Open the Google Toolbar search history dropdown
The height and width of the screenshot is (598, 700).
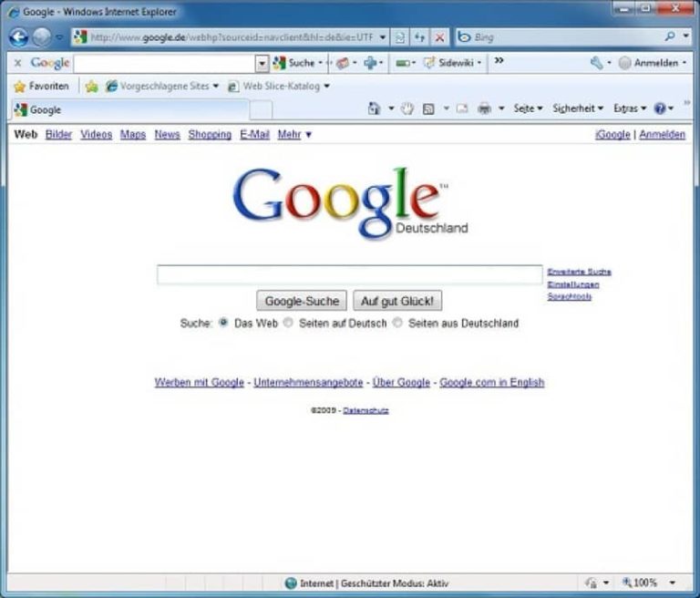click(x=262, y=64)
